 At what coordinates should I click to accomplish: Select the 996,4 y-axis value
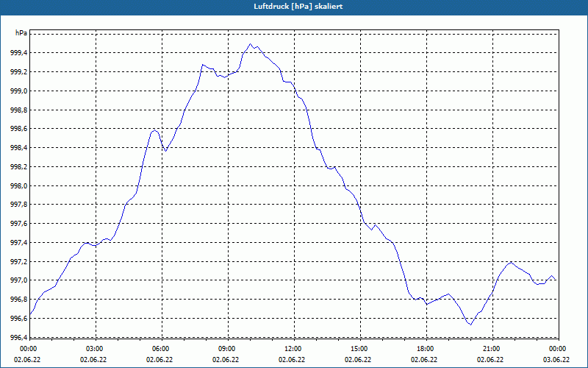(x=19, y=338)
